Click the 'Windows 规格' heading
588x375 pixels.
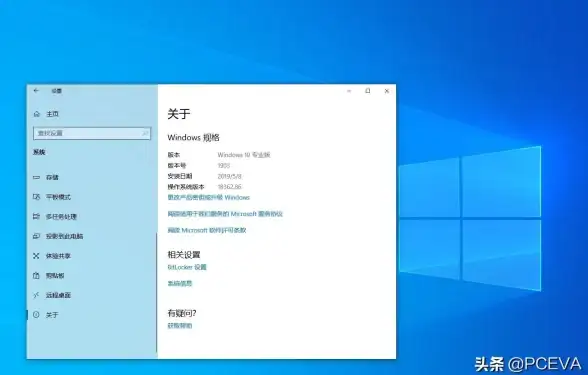click(x=194, y=138)
